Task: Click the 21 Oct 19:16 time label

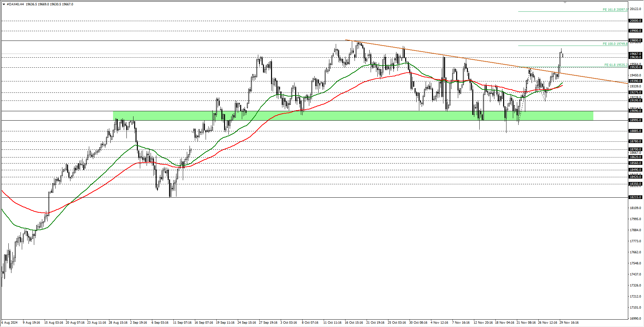Action: (375, 323)
